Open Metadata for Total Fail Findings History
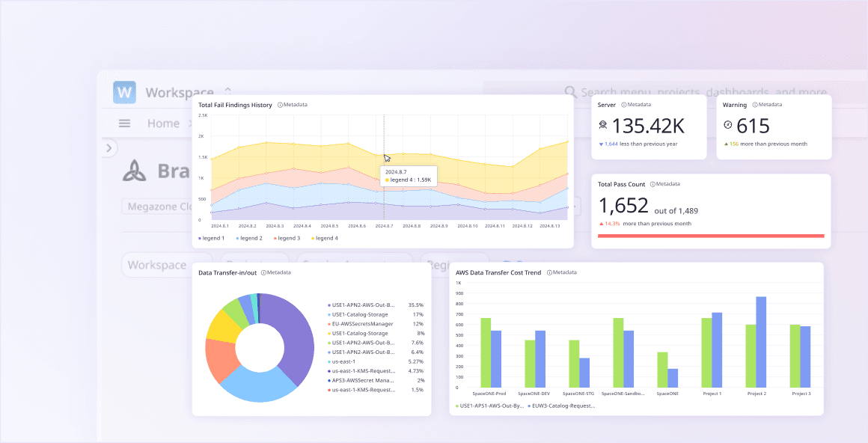This screenshot has height=443, width=868. pos(293,105)
